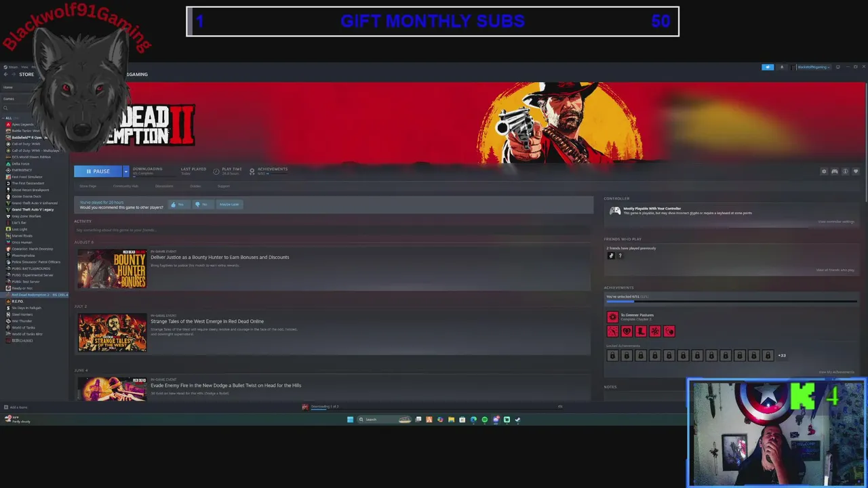This screenshot has height=488, width=868.
Task: Open the dropdown arrow beside the Pause button
Action: pos(125,171)
